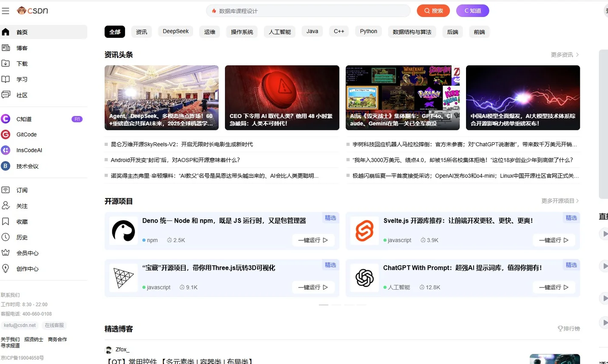Click the orange 搜索 search button
This screenshot has width=608, height=364.
click(x=433, y=11)
